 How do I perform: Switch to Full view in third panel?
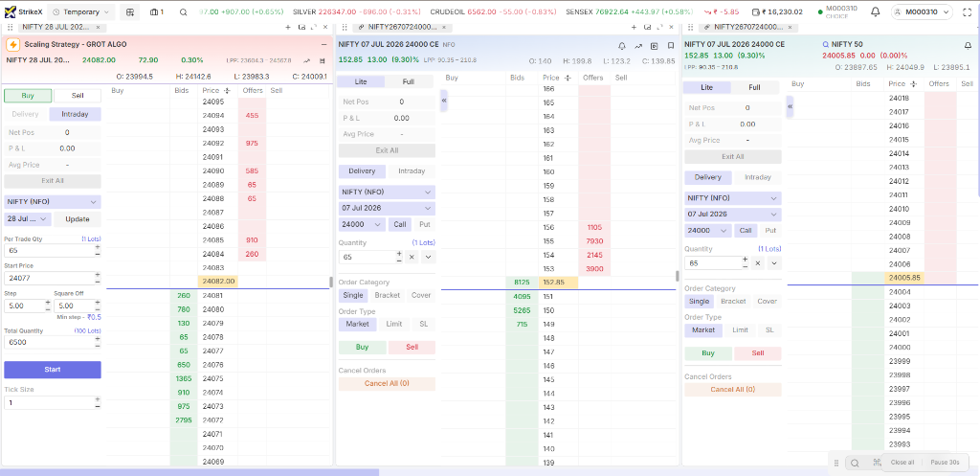[754, 87]
